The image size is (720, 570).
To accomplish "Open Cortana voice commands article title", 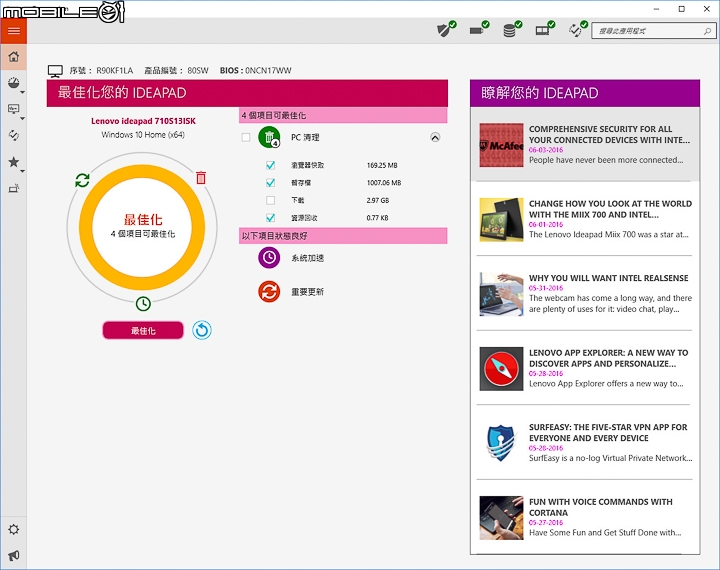I will (x=601, y=507).
